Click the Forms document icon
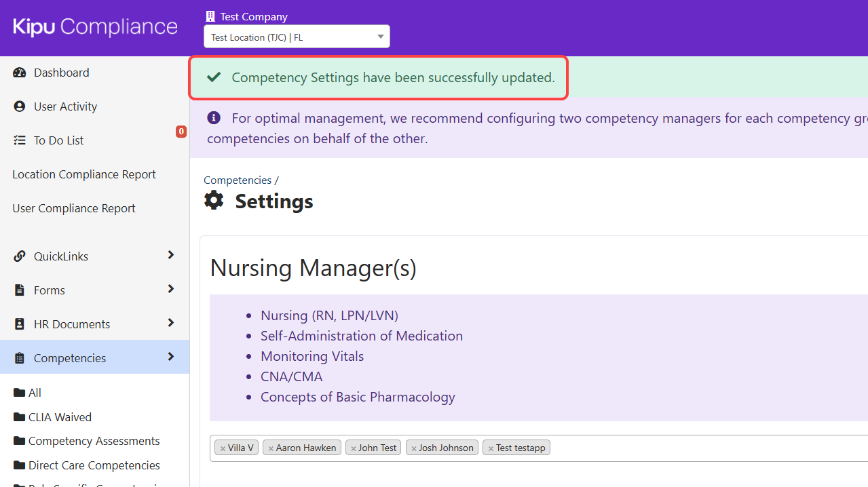 (20, 290)
